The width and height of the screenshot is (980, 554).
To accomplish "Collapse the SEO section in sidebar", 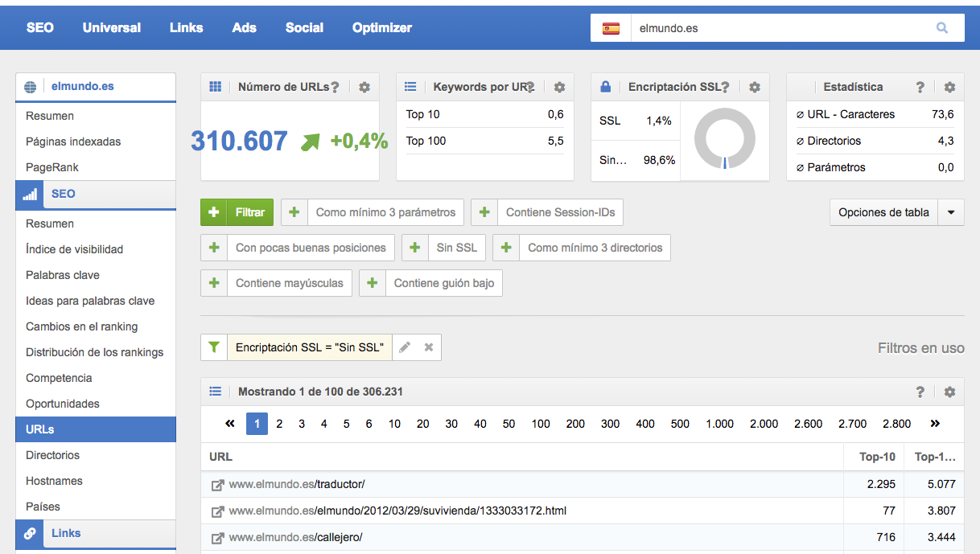I will coord(63,194).
